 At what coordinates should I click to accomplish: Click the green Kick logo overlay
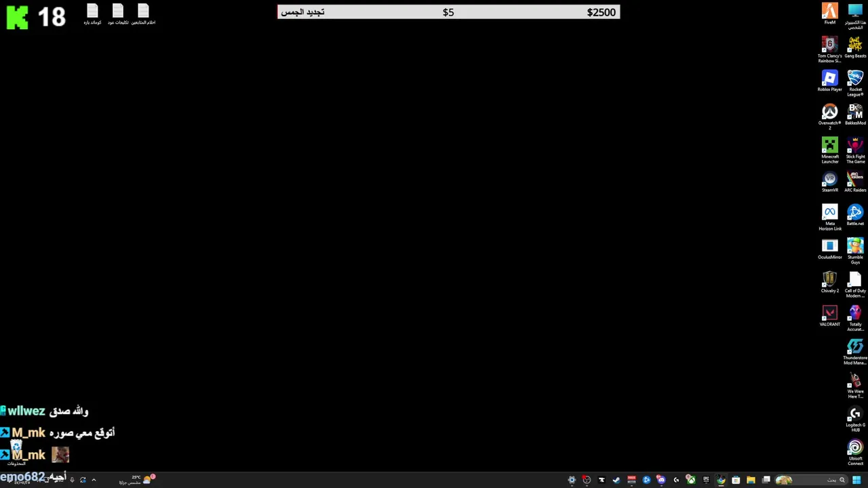pyautogui.click(x=17, y=17)
